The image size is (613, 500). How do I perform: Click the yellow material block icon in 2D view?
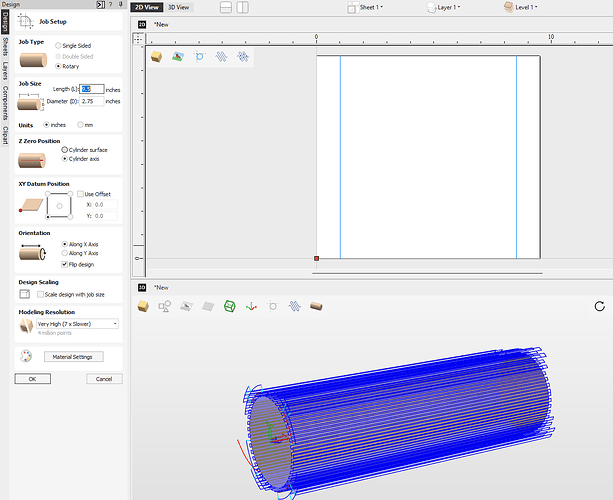(156, 57)
